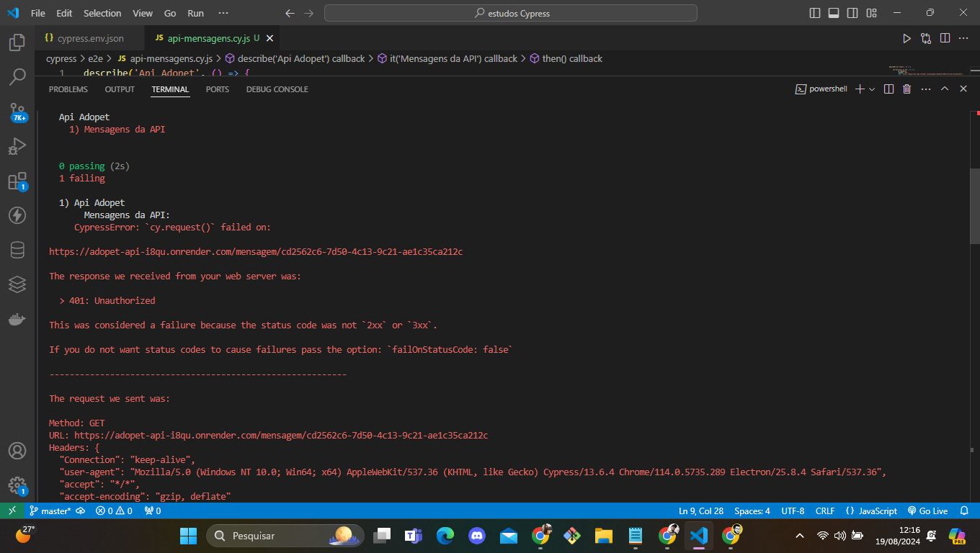This screenshot has height=553, width=980.
Task: Switch to the PORTS panel tab
Action: click(x=217, y=89)
